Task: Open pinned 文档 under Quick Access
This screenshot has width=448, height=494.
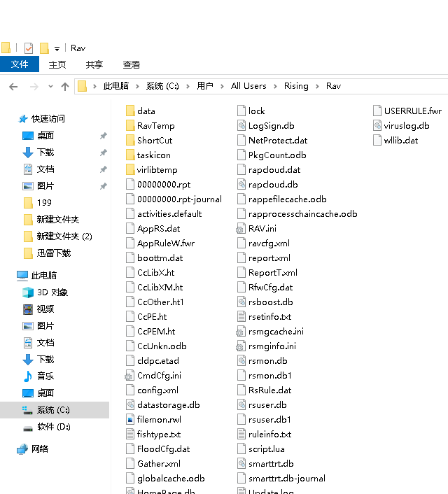Action: pos(45,169)
